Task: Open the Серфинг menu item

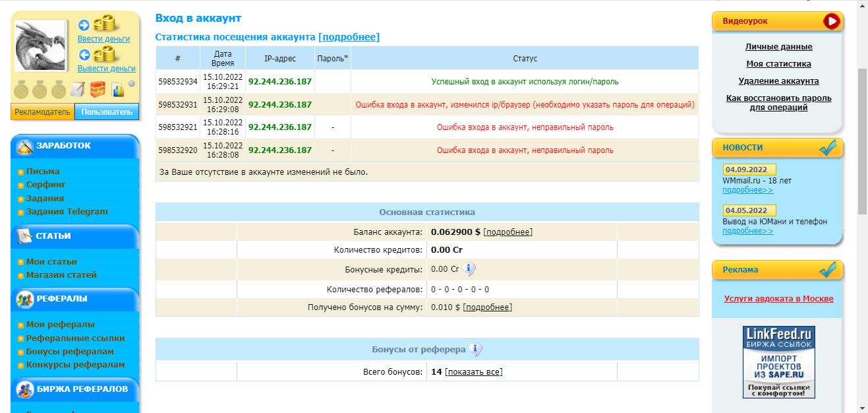Action: (x=46, y=185)
